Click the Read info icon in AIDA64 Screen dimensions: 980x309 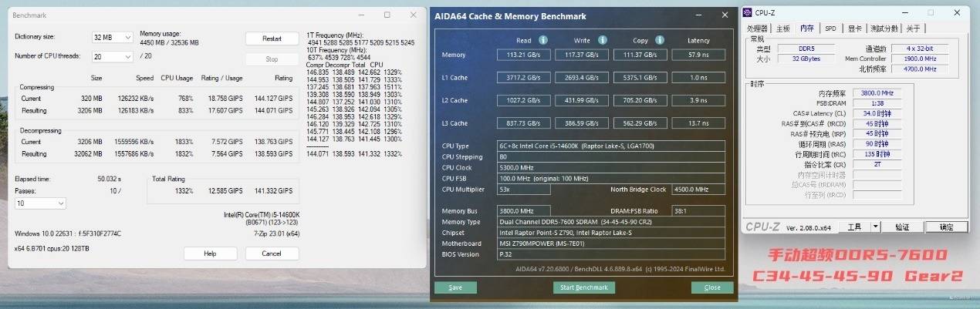[542, 40]
